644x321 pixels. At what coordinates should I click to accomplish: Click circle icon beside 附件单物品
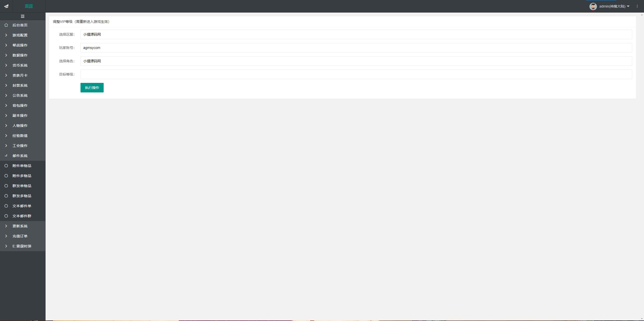tap(6, 166)
